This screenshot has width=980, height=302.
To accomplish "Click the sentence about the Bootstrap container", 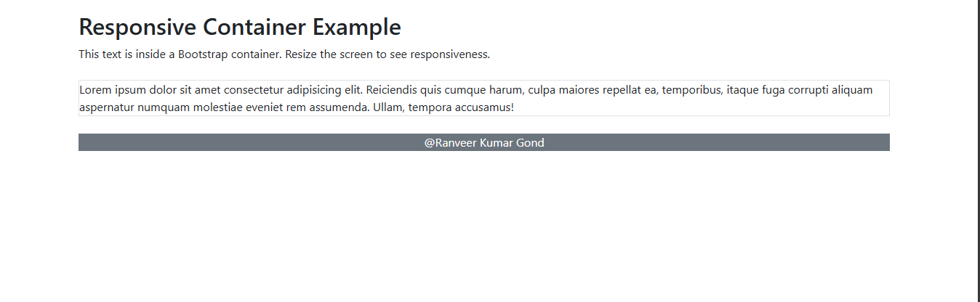I will [284, 54].
